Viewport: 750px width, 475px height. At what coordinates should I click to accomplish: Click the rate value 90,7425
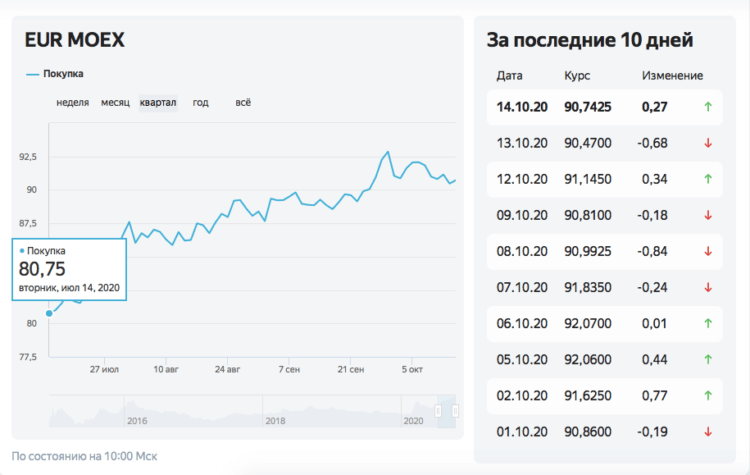(587, 107)
